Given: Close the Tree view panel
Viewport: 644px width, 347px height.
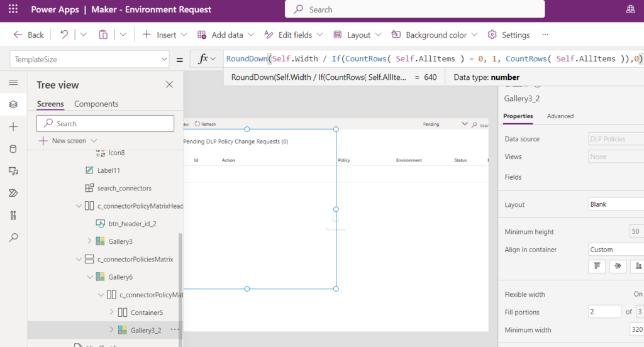Looking at the screenshot, I should (169, 85).
